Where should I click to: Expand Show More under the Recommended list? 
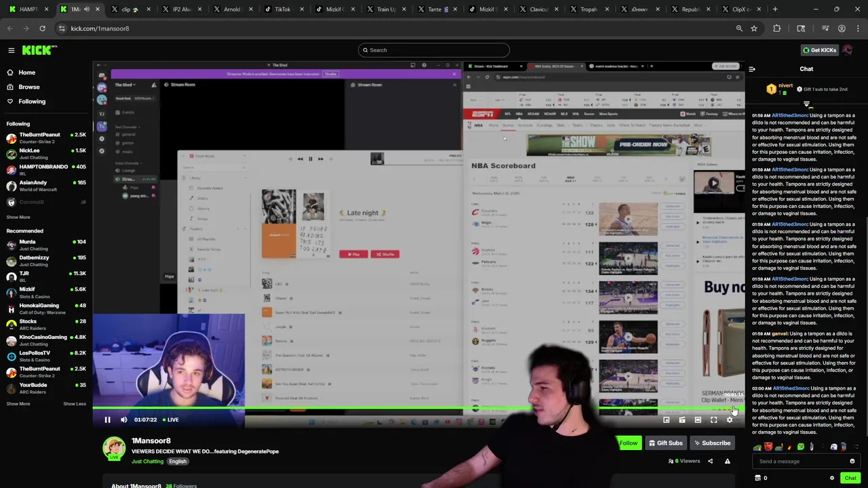pyautogui.click(x=18, y=404)
